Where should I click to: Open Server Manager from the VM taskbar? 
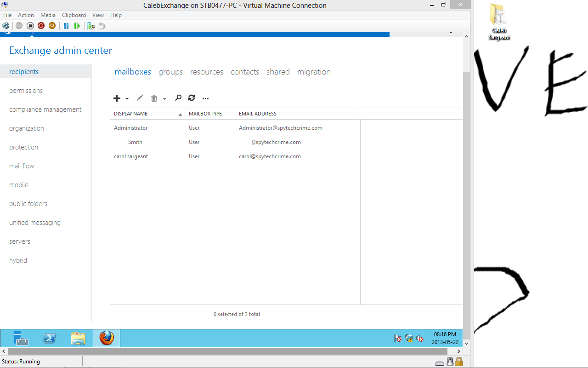pyautogui.click(x=21, y=338)
